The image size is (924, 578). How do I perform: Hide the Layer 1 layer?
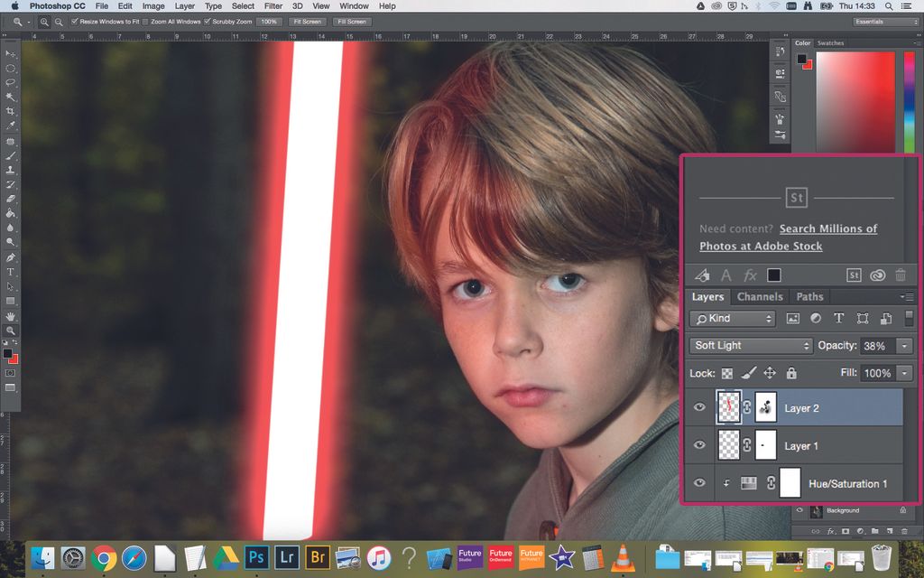tap(699, 445)
